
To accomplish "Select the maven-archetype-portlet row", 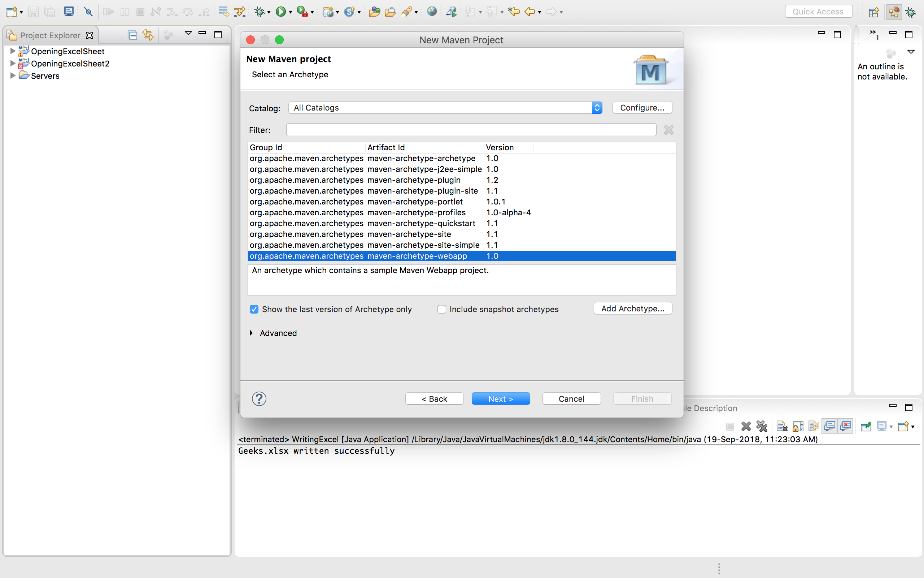I will (462, 202).
